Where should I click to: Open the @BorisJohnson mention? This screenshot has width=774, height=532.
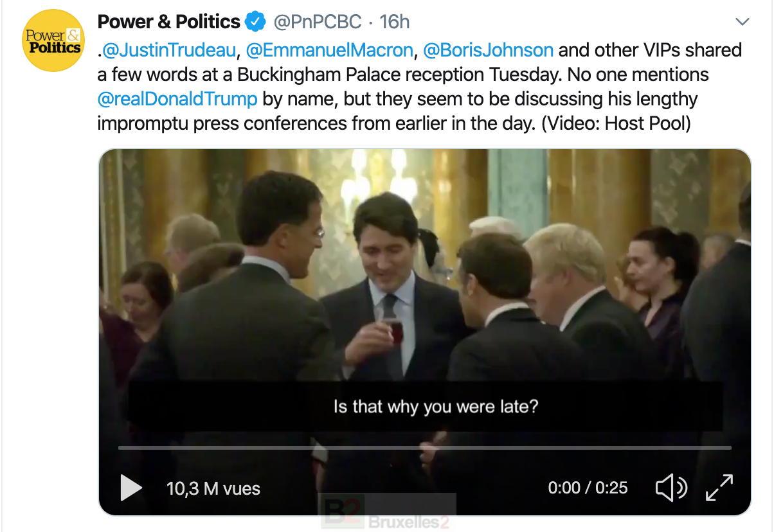pos(487,50)
